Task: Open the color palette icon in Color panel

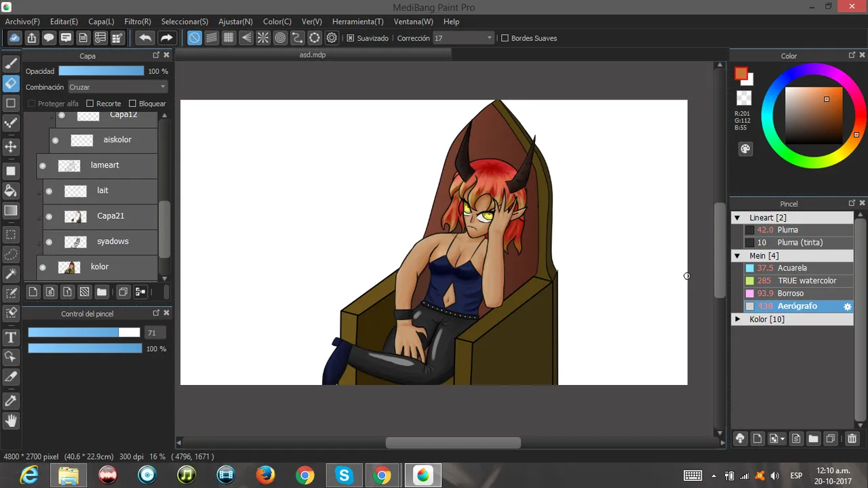Action: click(745, 149)
